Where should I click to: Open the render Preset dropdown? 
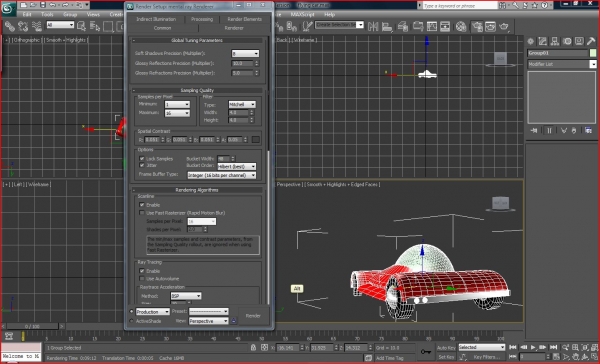click(x=209, y=312)
